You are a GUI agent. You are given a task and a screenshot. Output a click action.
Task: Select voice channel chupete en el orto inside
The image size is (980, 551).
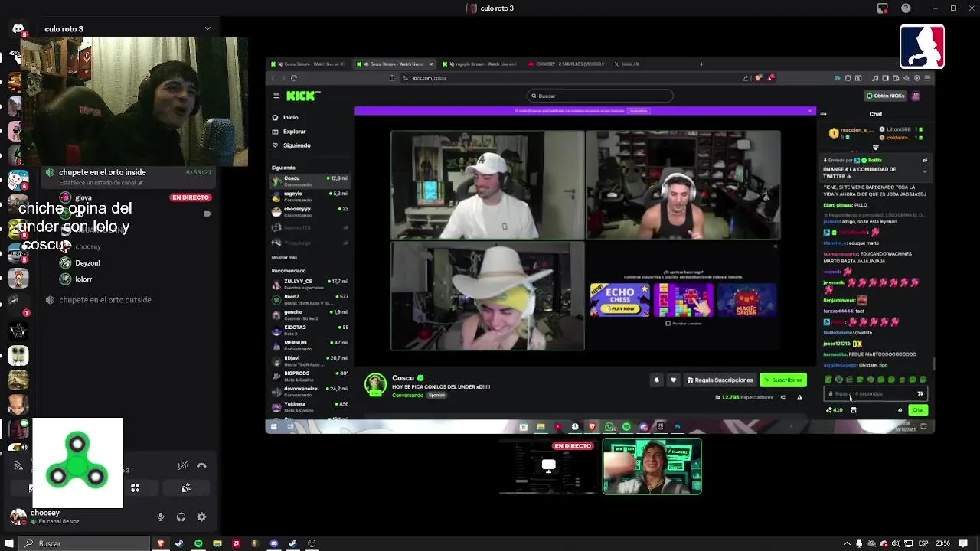tap(103, 172)
